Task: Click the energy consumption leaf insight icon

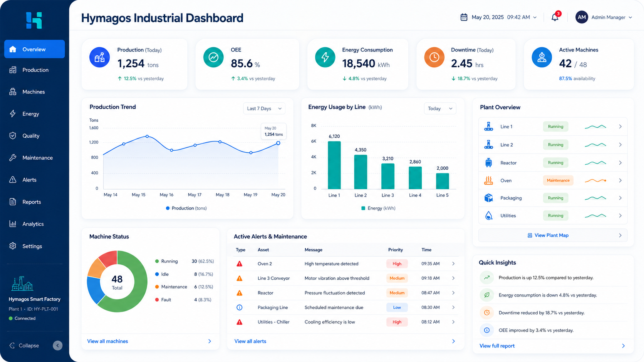Action: [x=487, y=295]
